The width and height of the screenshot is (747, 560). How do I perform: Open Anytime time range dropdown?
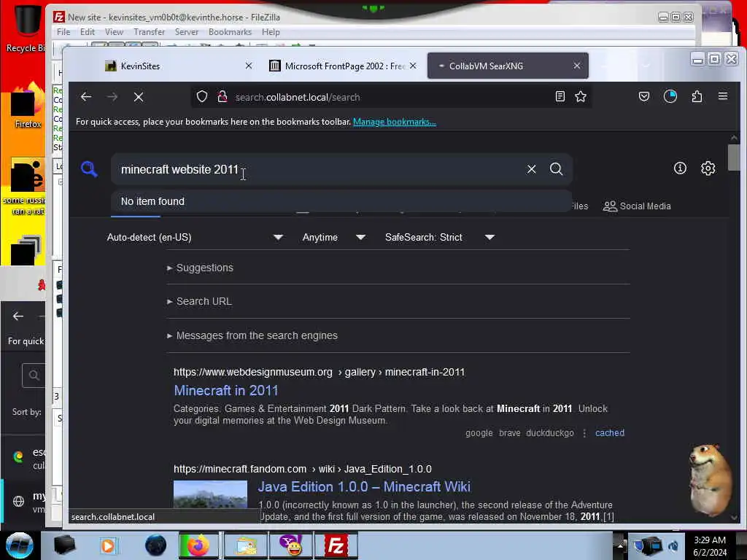[x=334, y=237]
